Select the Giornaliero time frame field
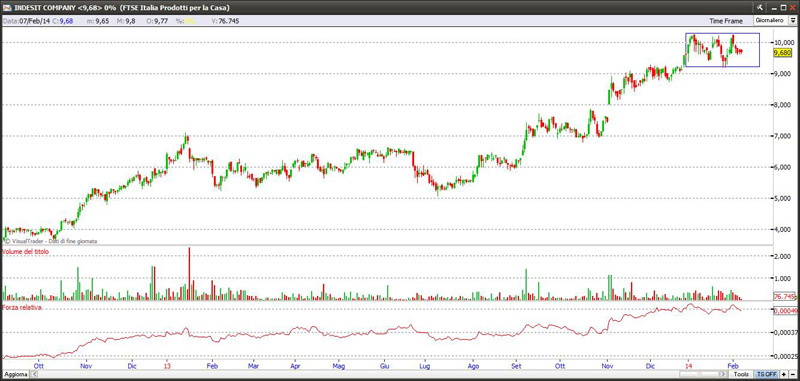 tap(770, 20)
